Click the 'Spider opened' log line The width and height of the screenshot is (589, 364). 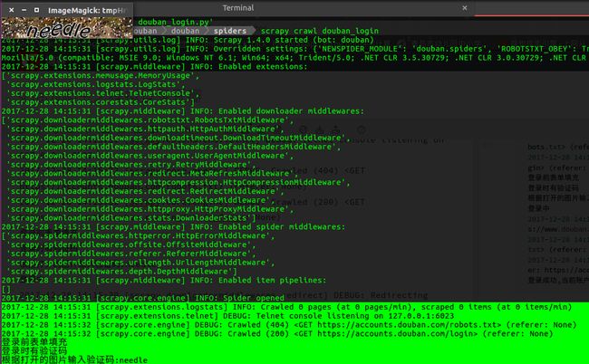click(143, 298)
